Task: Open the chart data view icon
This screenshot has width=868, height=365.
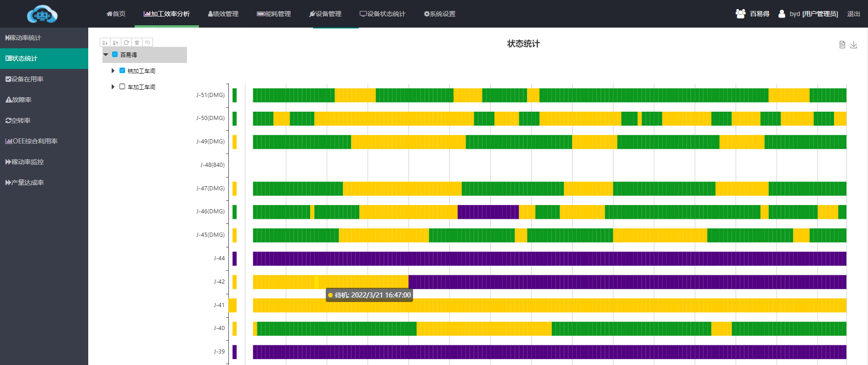Action: (x=842, y=45)
